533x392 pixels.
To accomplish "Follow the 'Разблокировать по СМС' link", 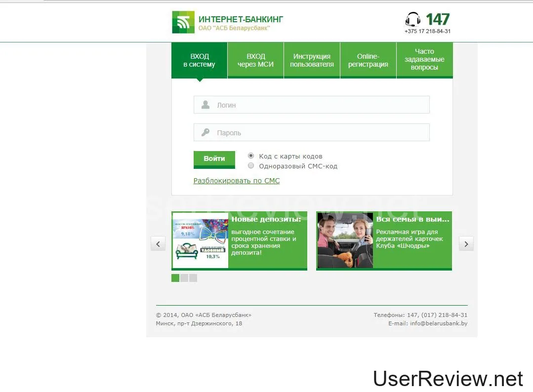I will tap(237, 181).
